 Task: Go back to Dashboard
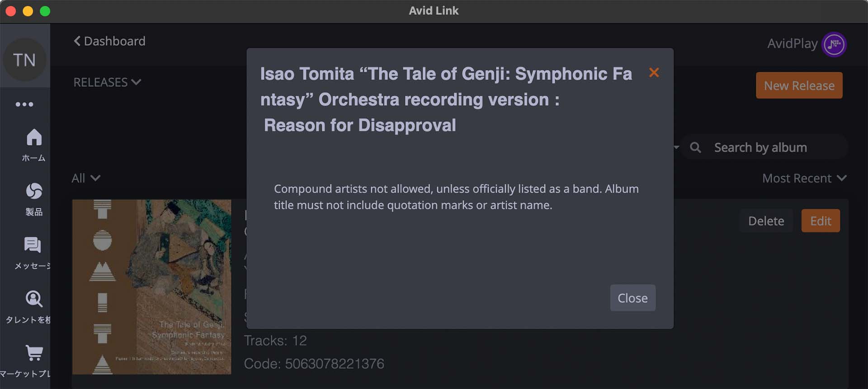click(109, 41)
